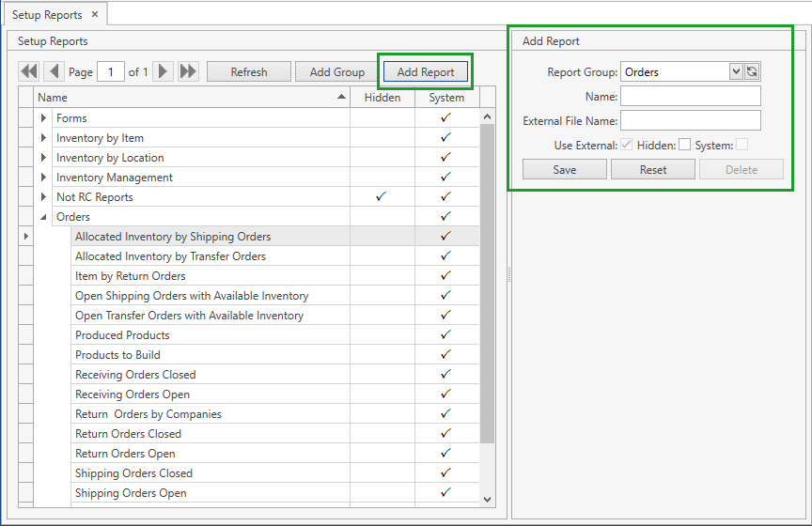
Task: Jump to last page of reports
Action: pos(188,71)
